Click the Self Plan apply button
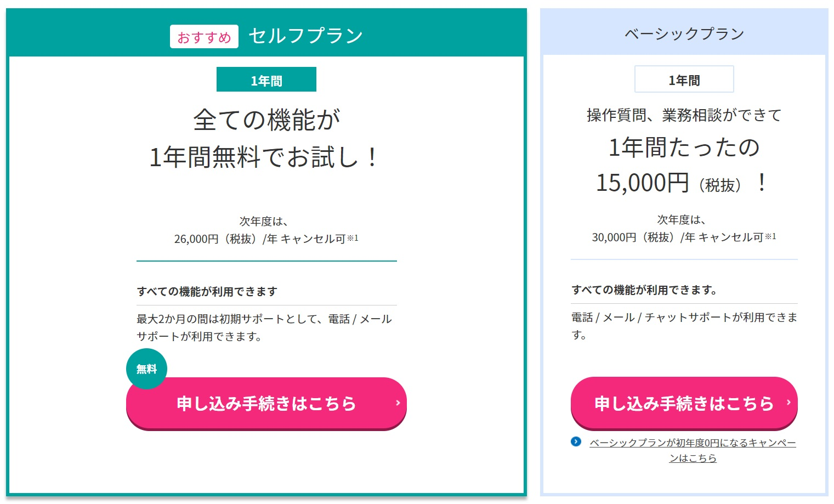The width and height of the screenshot is (834, 504). [x=266, y=404]
